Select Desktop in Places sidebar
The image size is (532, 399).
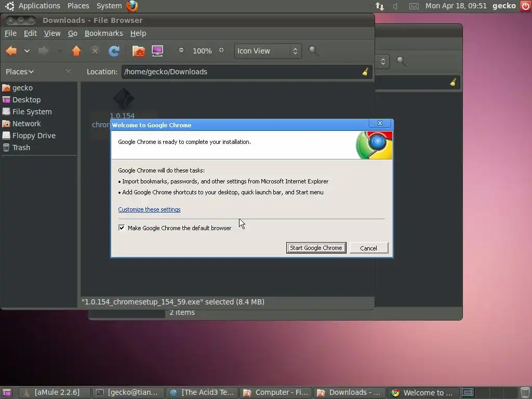[x=39, y=100]
